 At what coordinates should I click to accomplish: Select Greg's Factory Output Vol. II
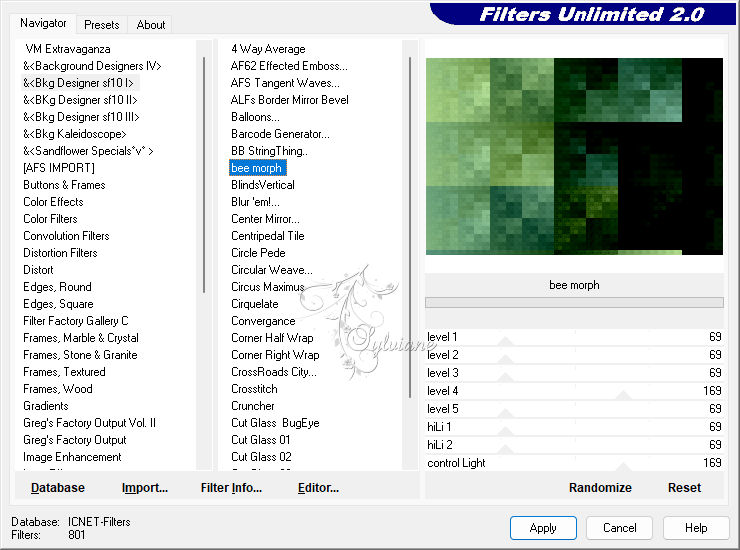tap(89, 423)
